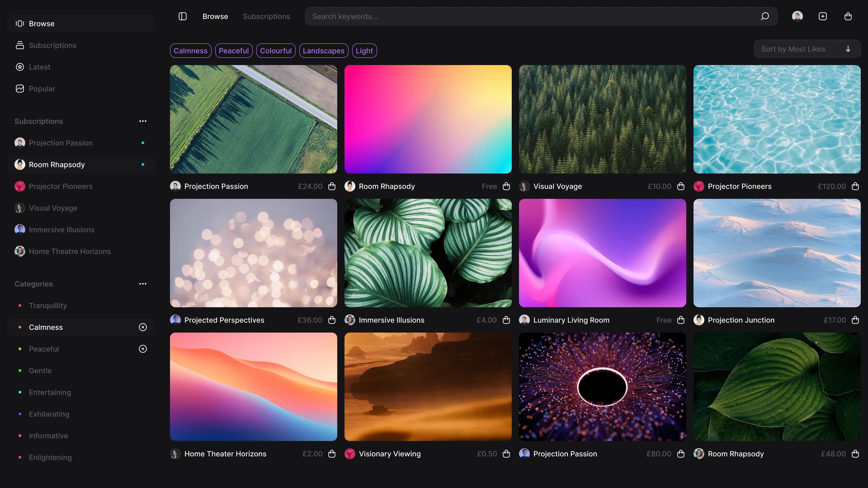868x488 pixels.
Task: Select the Tranquillity category
Action: coord(47,305)
